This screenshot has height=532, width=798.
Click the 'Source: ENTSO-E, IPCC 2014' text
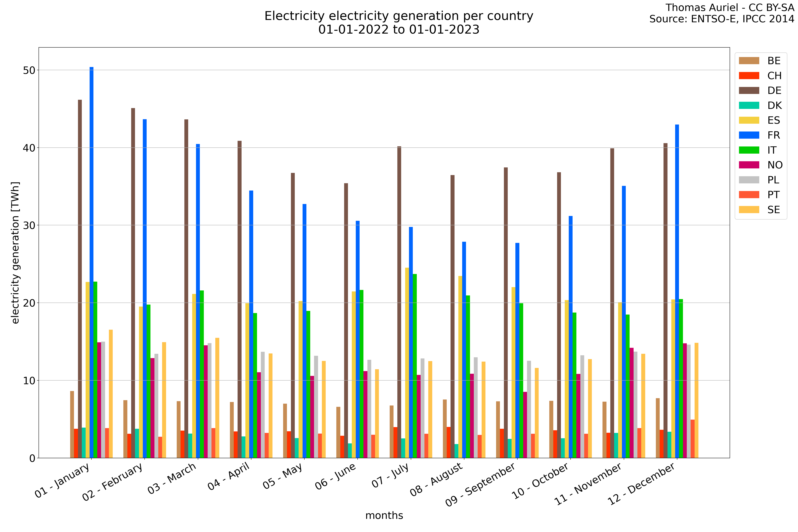[x=722, y=19]
